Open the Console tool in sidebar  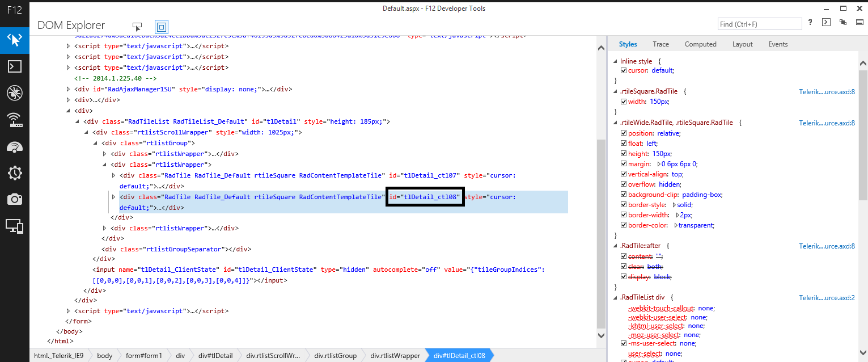tap(15, 66)
